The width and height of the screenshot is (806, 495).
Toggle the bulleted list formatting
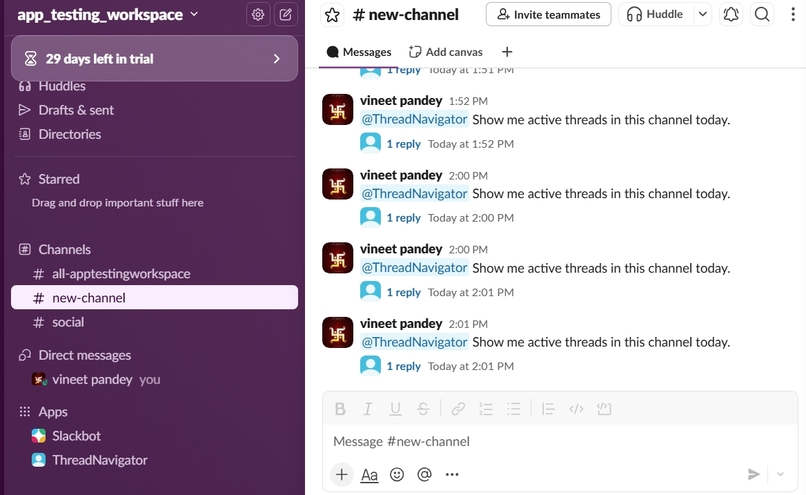pyautogui.click(x=514, y=409)
